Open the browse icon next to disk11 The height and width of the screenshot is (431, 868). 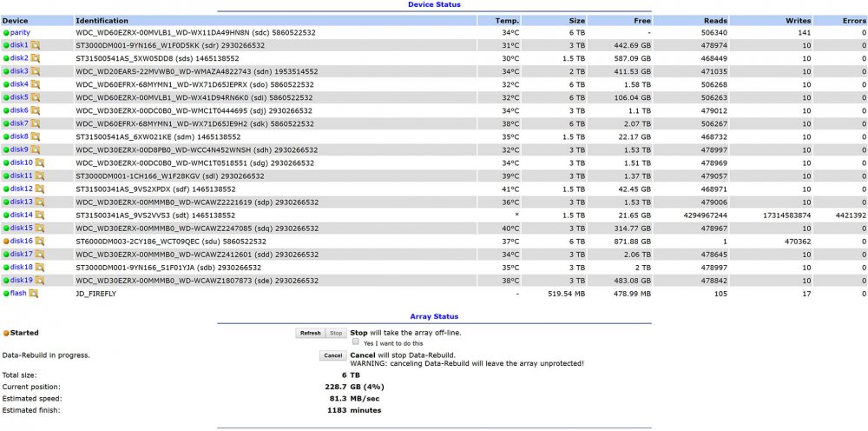[x=40, y=176]
